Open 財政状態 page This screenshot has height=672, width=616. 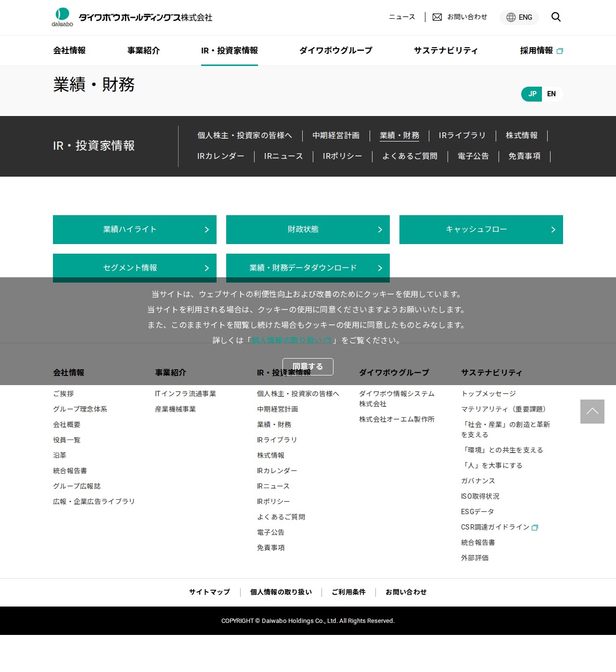coord(308,230)
